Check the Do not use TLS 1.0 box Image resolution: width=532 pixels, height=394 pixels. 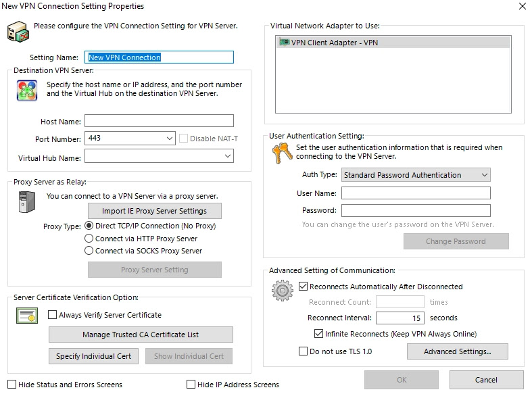(x=303, y=351)
